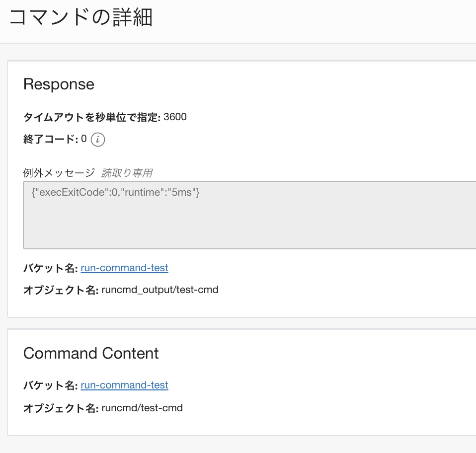Select the timeout value 3600
Viewport: 476px width, 453px height.
click(x=175, y=117)
